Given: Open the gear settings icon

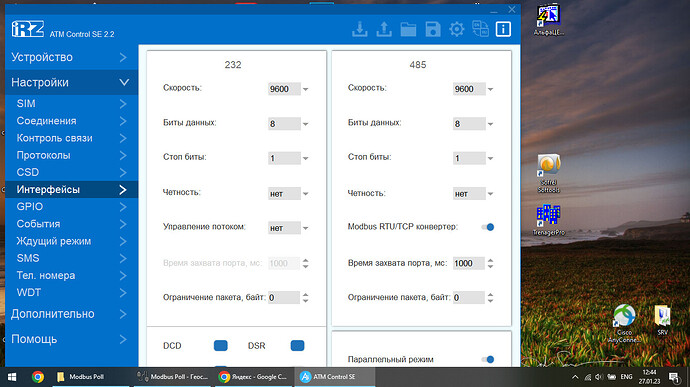Looking at the screenshot, I should coord(456,29).
